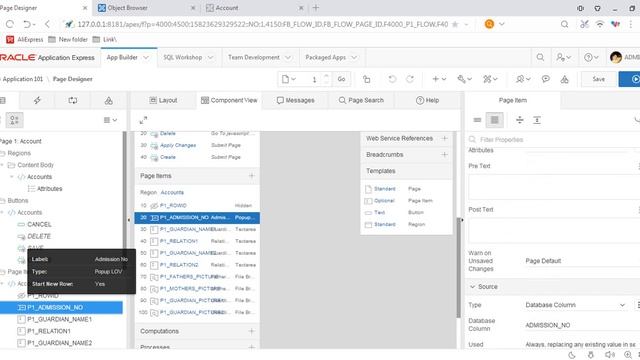Select Attributes under Accounts region
This screenshot has width=640, height=360.
click(x=49, y=189)
